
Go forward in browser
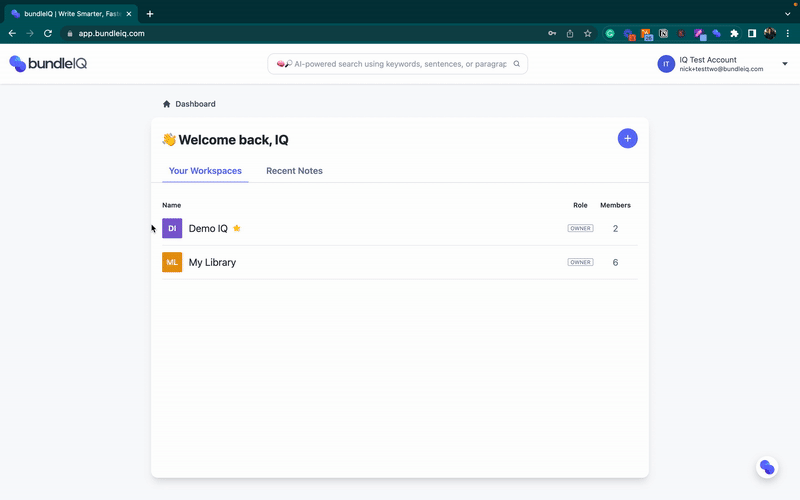tap(30, 34)
